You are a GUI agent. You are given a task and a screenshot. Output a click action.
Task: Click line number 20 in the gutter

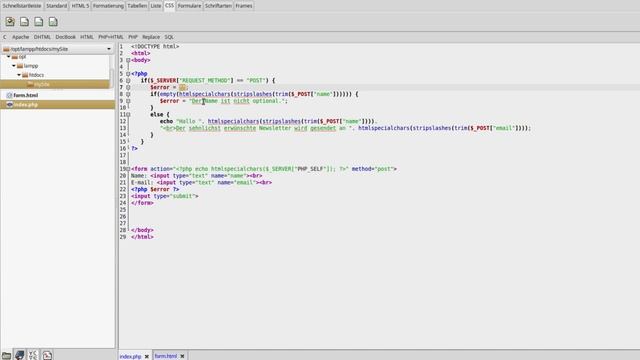pyautogui.click(x=123, y=176)
